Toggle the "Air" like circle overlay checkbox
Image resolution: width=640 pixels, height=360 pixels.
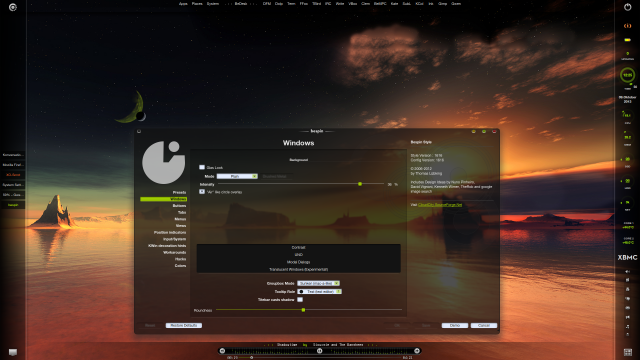[202, 191]
